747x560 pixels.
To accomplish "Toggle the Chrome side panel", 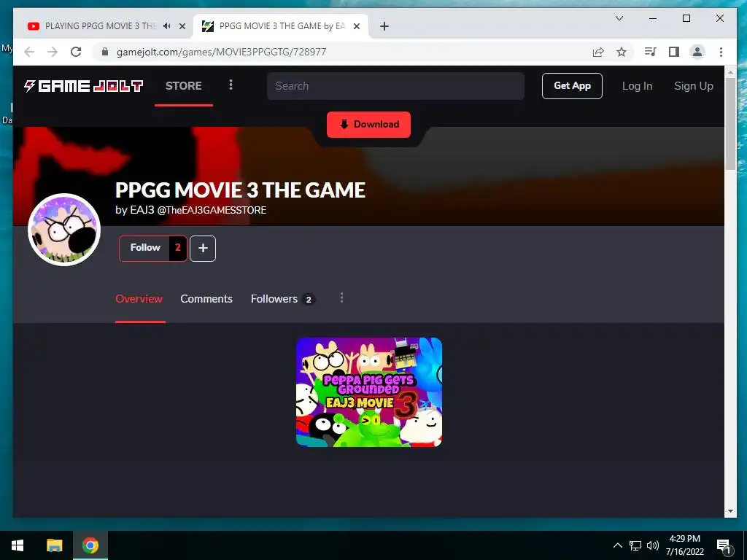I will pos(673,52).
